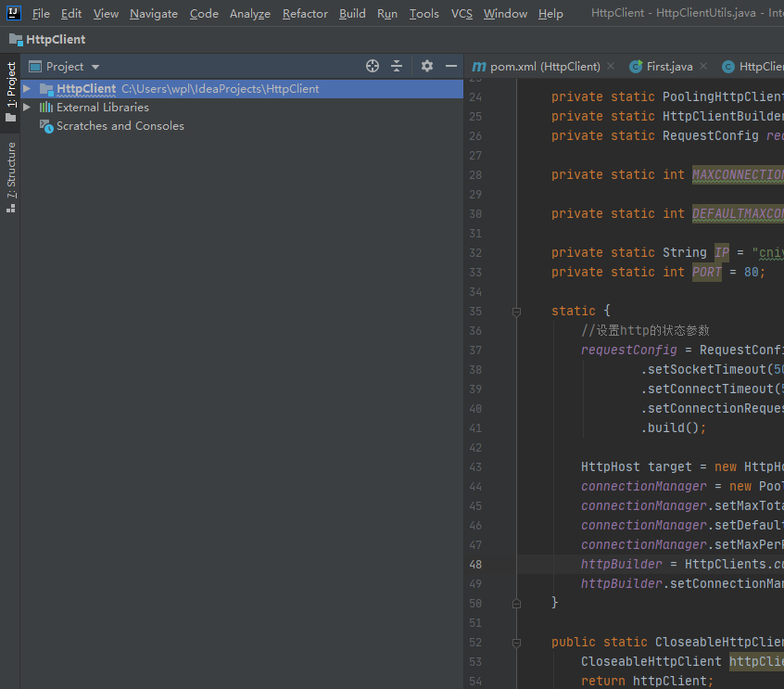Screen dimensions: 784x689
Task: Click the Locate/Select Opened File target icon
Action: pos(373,66)
